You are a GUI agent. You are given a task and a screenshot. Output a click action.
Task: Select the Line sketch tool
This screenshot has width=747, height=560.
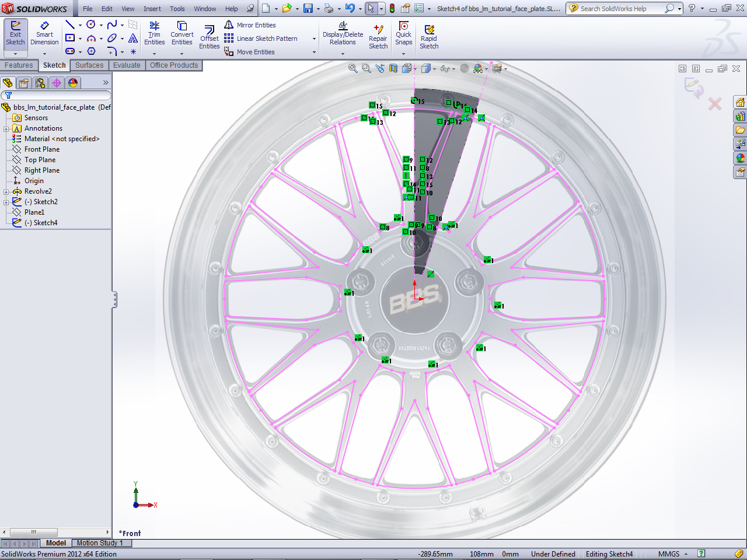(71, 24)
